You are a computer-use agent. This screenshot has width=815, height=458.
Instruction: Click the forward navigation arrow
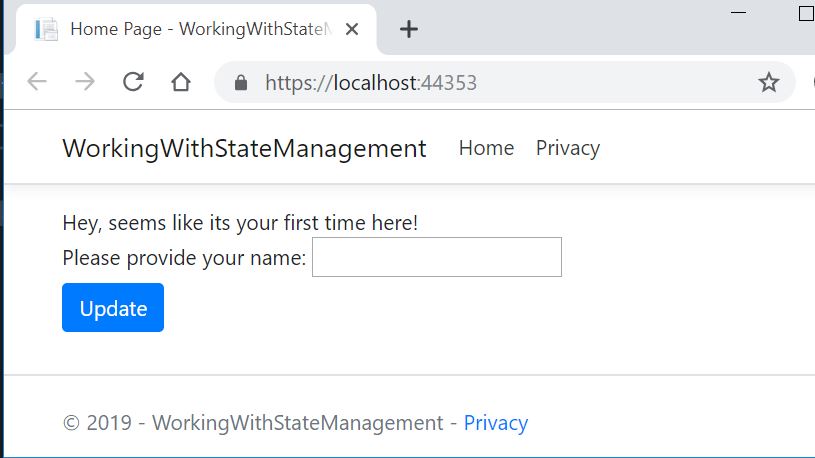[85, 83]
